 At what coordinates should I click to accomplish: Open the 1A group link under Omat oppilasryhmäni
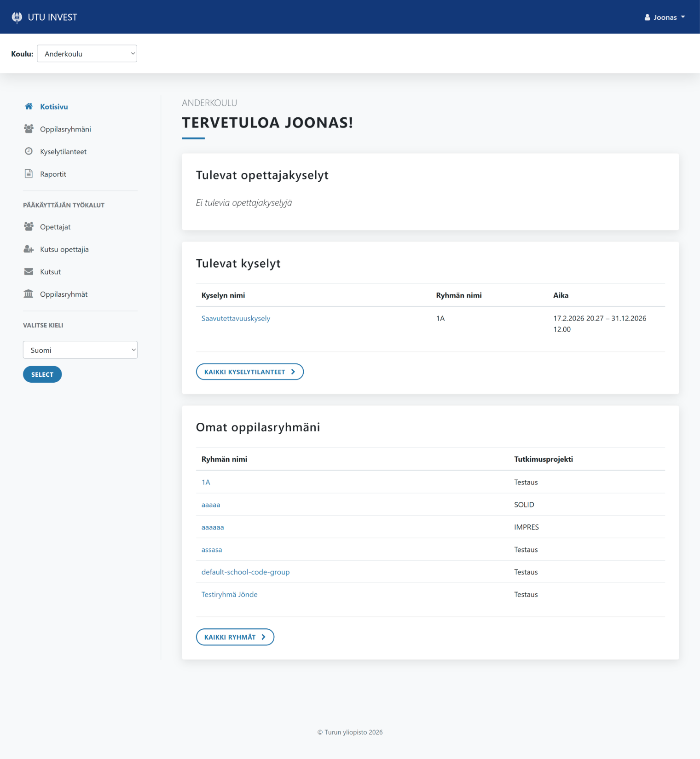click(x=206, y=482)
